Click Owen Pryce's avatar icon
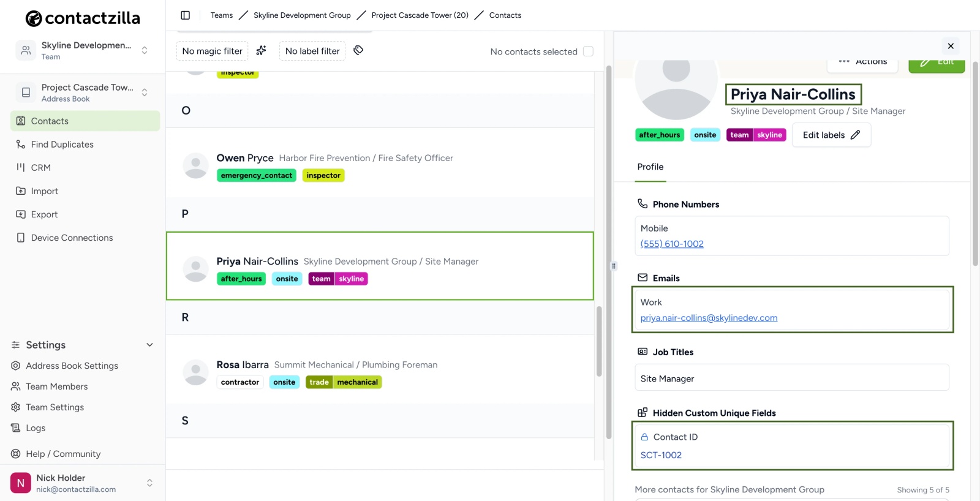This screenshot has width=980, height=501. [196, 166]
